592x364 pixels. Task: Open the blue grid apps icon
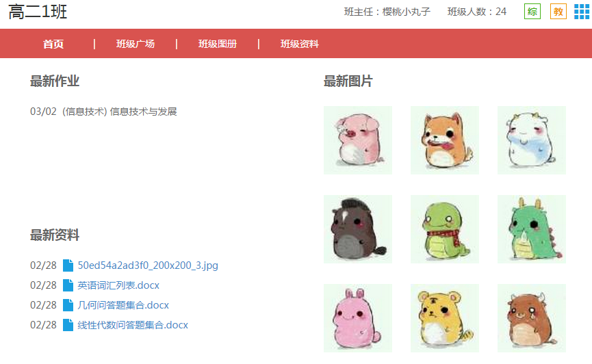click(x=582, y=12)
